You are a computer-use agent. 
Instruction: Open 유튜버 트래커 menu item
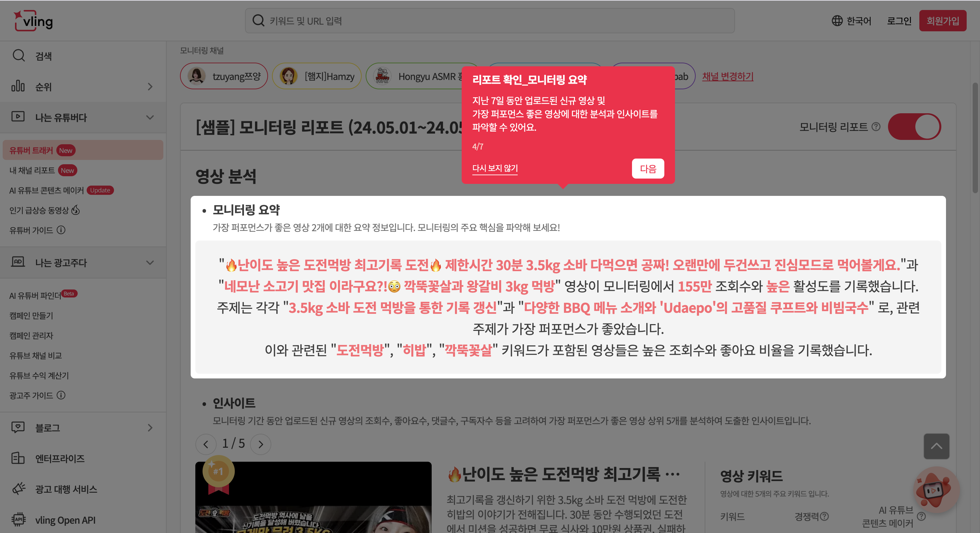[x=31, y=150]
